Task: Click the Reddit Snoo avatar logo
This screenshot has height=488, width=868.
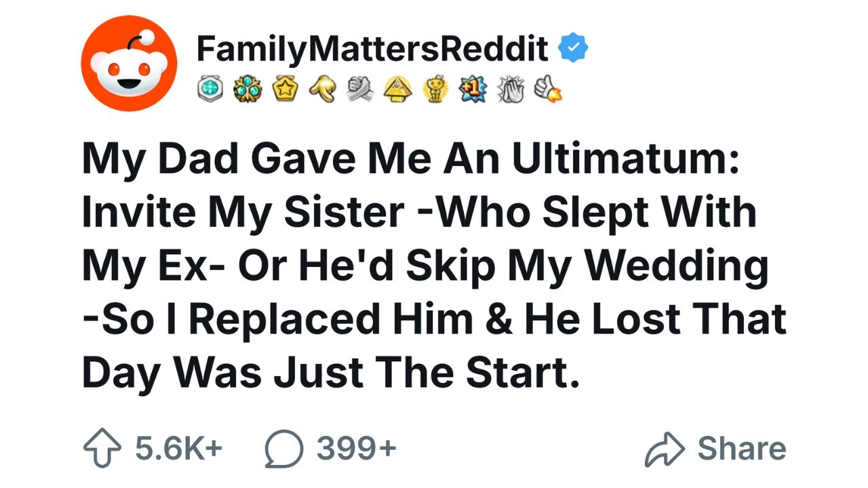Action: [x=129, y=64]
